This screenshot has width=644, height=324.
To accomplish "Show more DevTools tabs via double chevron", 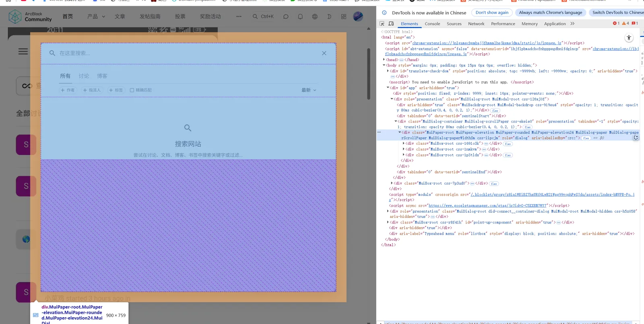I will [x=572, y=24].
